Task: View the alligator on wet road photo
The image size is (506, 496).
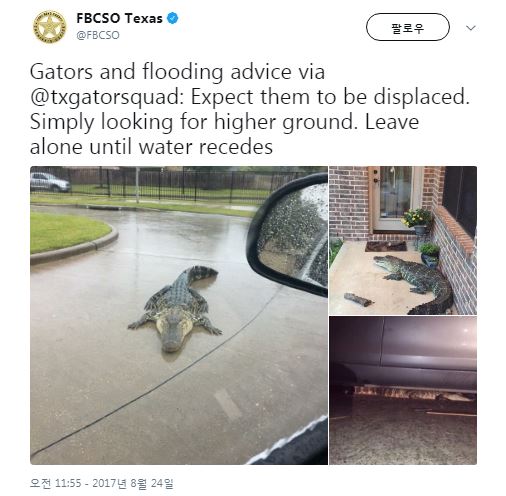Action: [179, 315]
